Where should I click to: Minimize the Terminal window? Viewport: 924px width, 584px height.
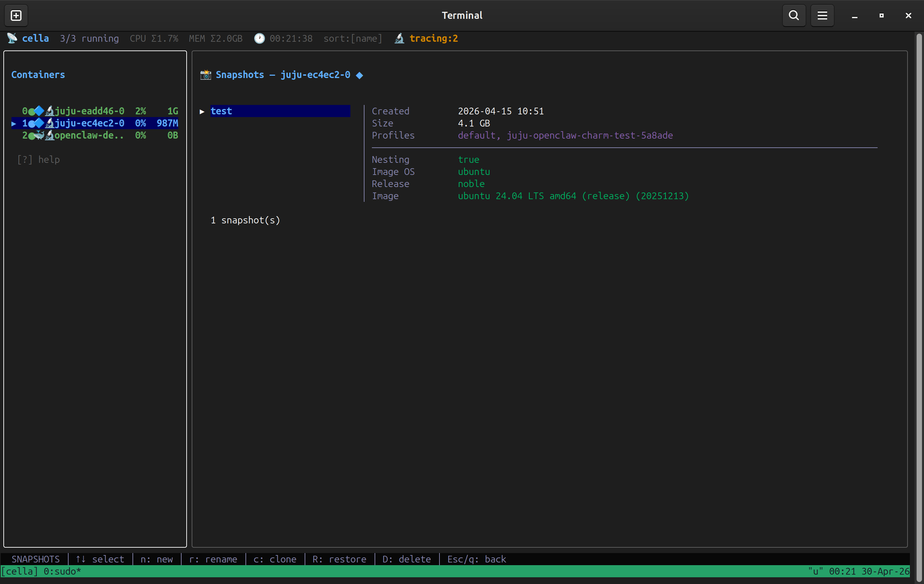coord(854,15)
